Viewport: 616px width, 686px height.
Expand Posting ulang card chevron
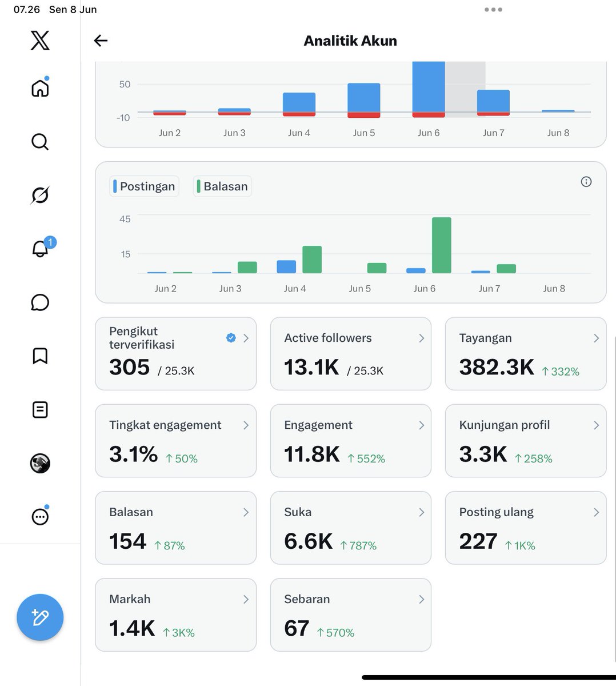tap(596, 512)
